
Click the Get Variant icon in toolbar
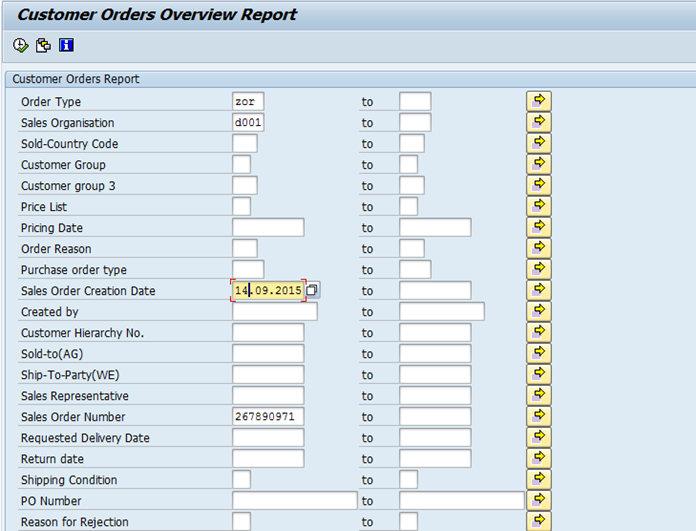click(x=43, y=45)
